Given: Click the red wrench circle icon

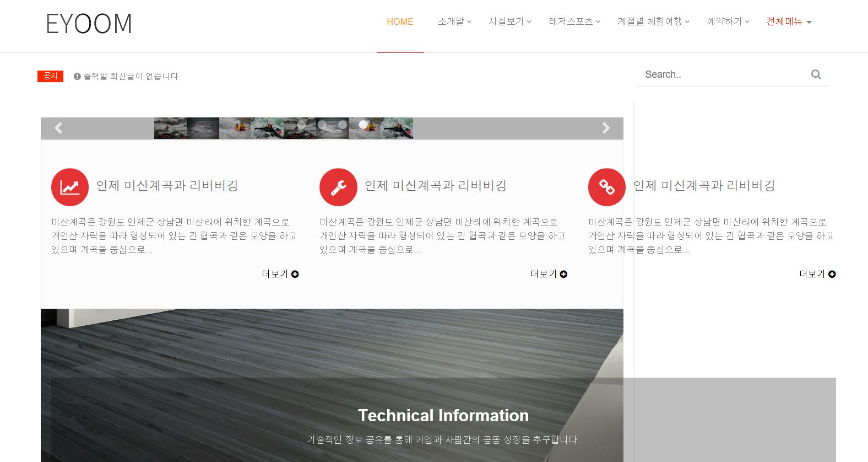Looking at the screenshot, I should point(338,187).
